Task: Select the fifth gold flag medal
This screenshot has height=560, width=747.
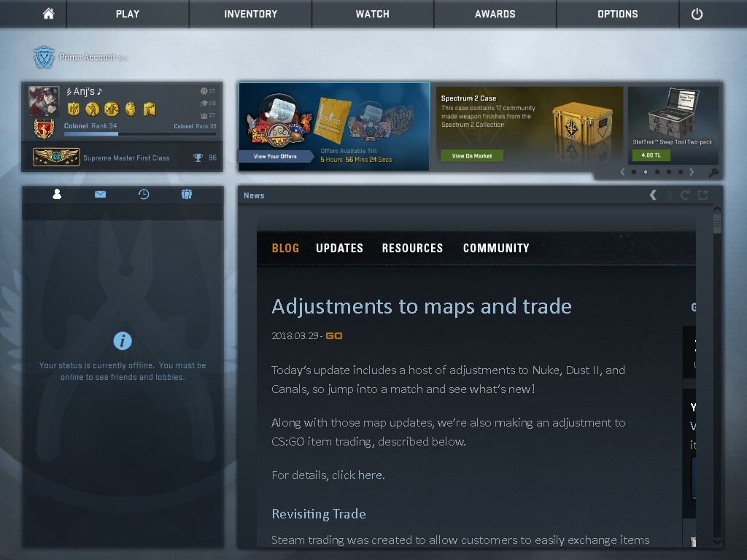Action: pos(150,109)
